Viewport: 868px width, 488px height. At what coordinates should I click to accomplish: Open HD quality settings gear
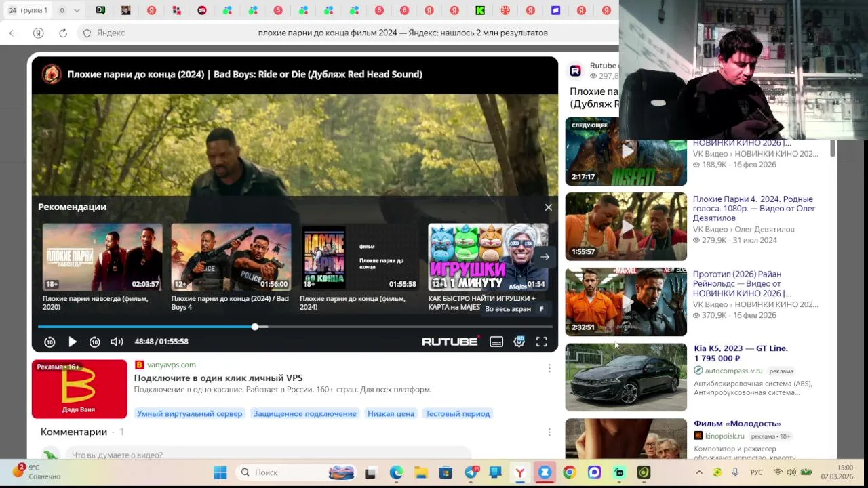519,342
